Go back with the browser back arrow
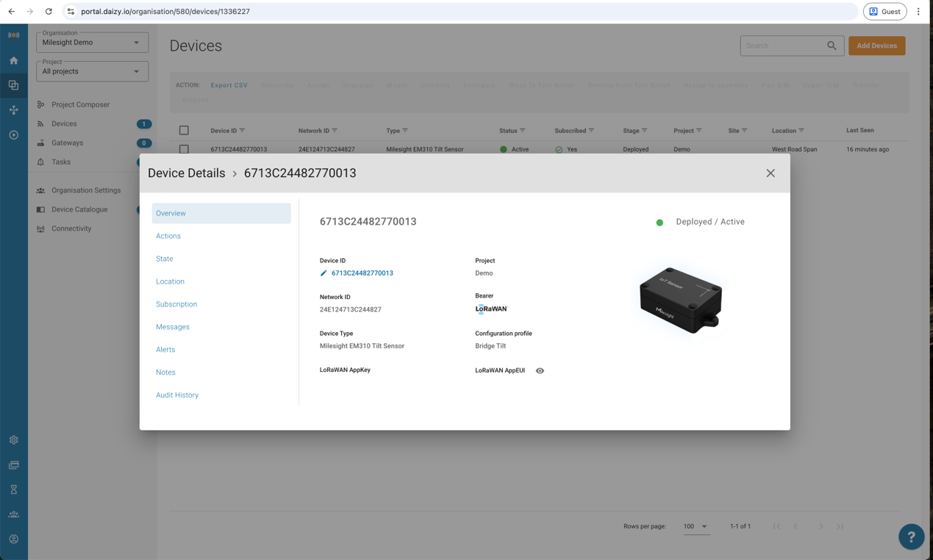The height and width of the screenshot is (560, 933). [x=12, y=12]
